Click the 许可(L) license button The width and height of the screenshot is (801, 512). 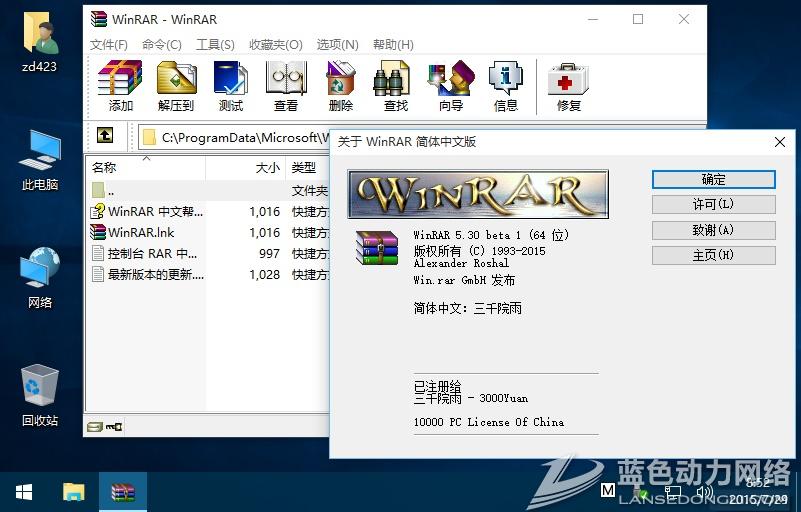click(x=713, y=205)
